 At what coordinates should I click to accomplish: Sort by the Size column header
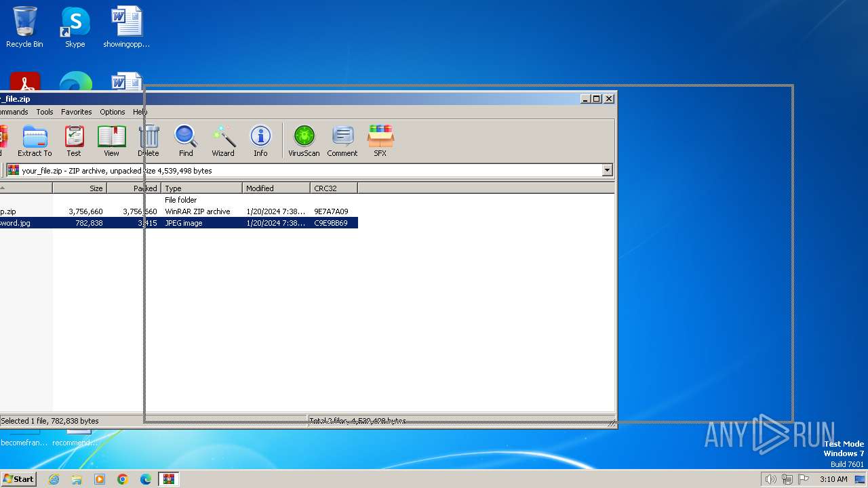click(79, 188)
